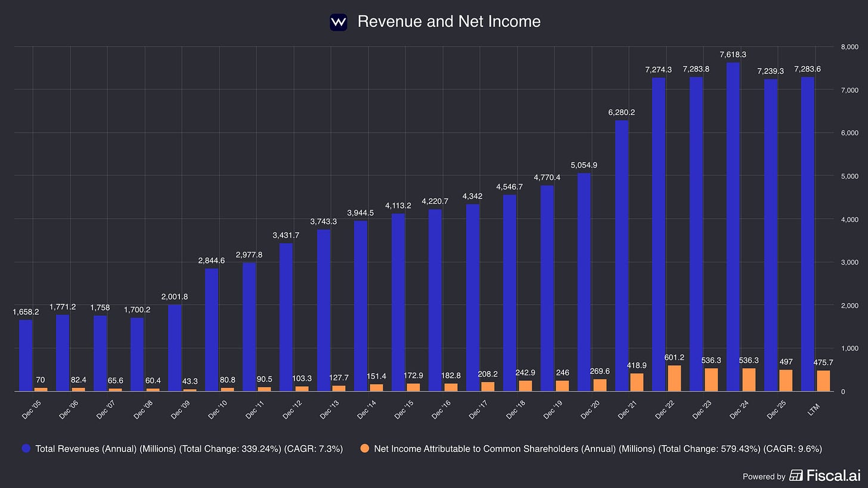Click the peak revenue value "7,618.3"

[733, 55]
